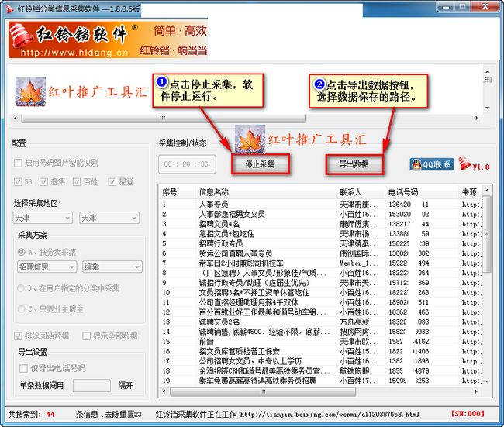The width and height of the screenshot is (504, 427).
Task: Click the 来源 column header
Action: (x=470, y=192)
